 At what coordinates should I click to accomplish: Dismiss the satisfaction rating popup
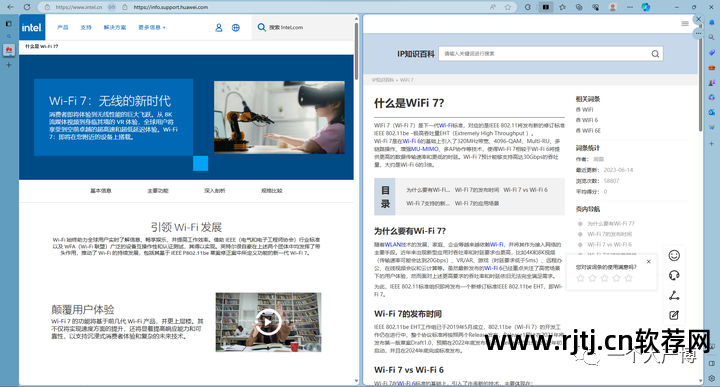[x=648, y=261]
